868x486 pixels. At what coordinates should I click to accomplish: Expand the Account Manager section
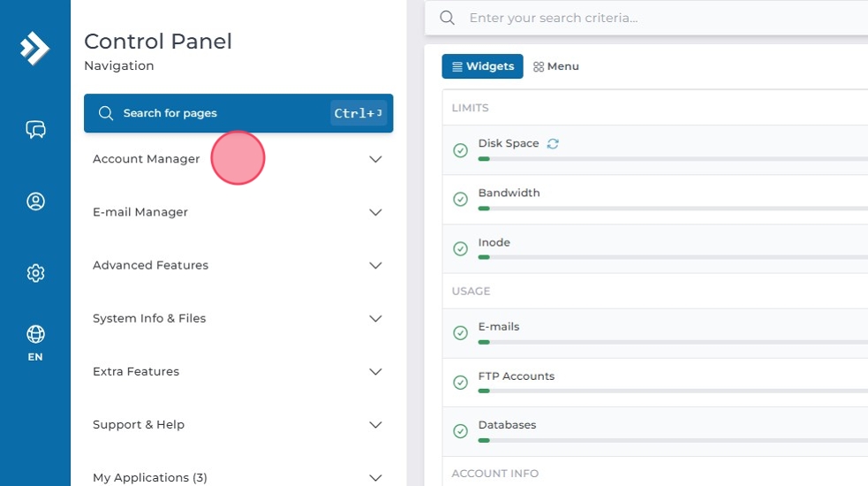374,159
